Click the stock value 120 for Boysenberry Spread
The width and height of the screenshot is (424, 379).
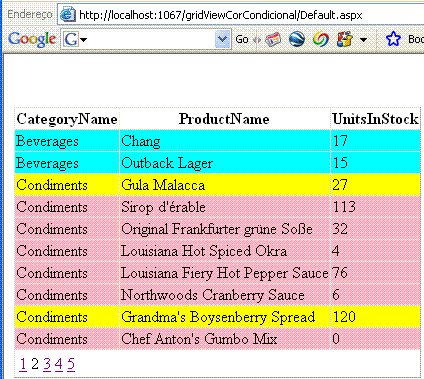click(344, 317)
